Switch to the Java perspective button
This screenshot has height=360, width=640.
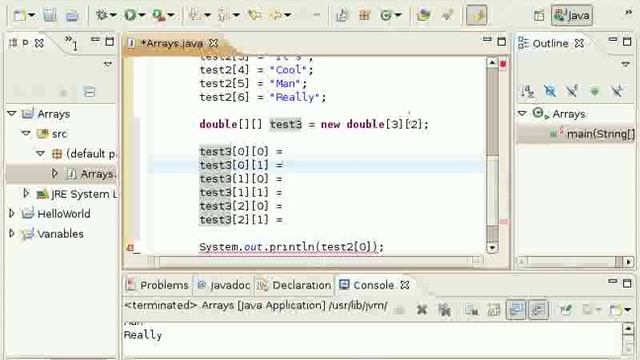click(x=572, y=16)
